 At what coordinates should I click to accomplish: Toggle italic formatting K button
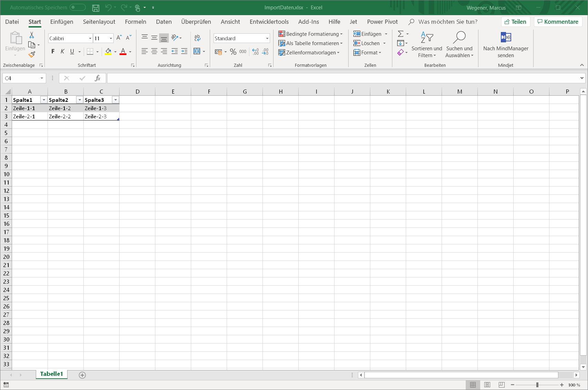pos(62,52)
